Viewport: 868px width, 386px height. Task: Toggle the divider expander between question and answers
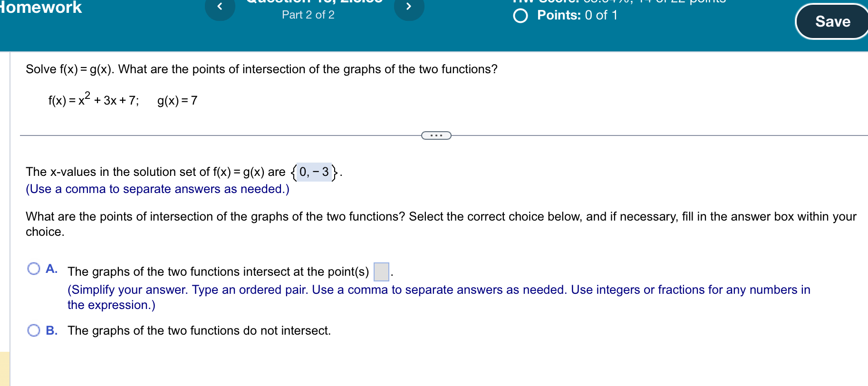click(x=436, y=135)
